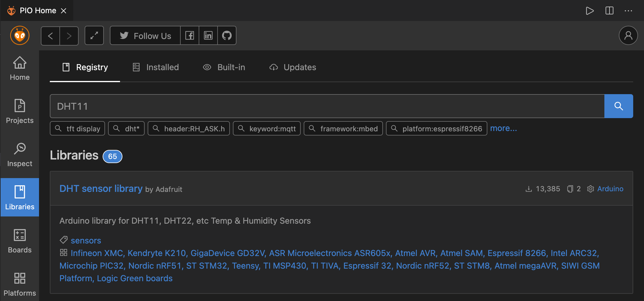Click the 'sensors' keyword tag

click(x=86, y=240)
